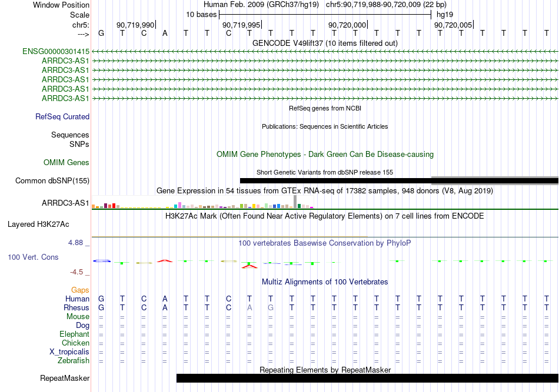Select the Elephant alignment row label

pos(74,334)
